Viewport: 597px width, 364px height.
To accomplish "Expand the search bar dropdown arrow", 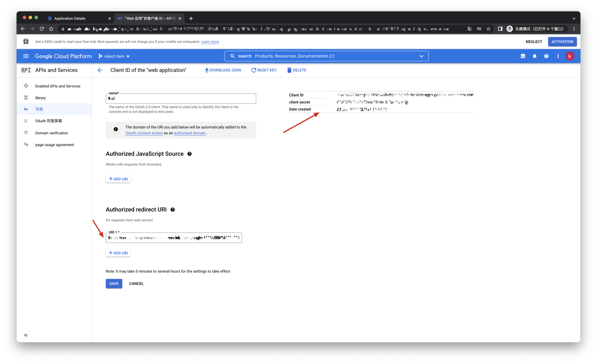I will tap(421, 56).
